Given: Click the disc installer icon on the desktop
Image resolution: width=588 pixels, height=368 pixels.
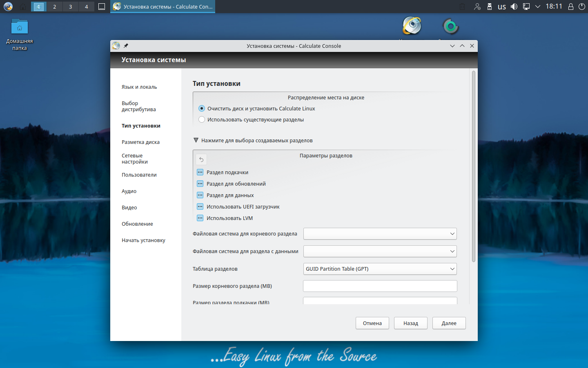Looking at the screenshot, I should click(x=412, y=26).
